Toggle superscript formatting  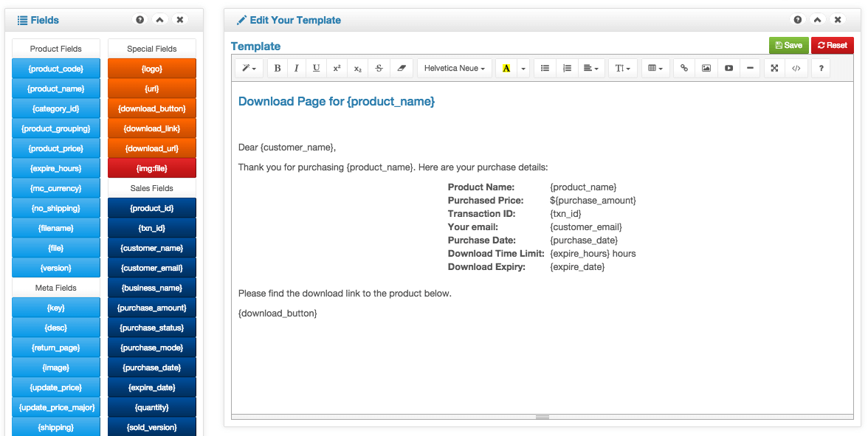tap(337, 68)
